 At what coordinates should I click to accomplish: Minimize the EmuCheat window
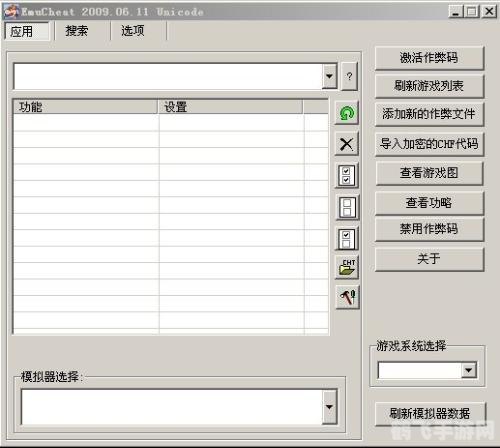tap(456, 12)
